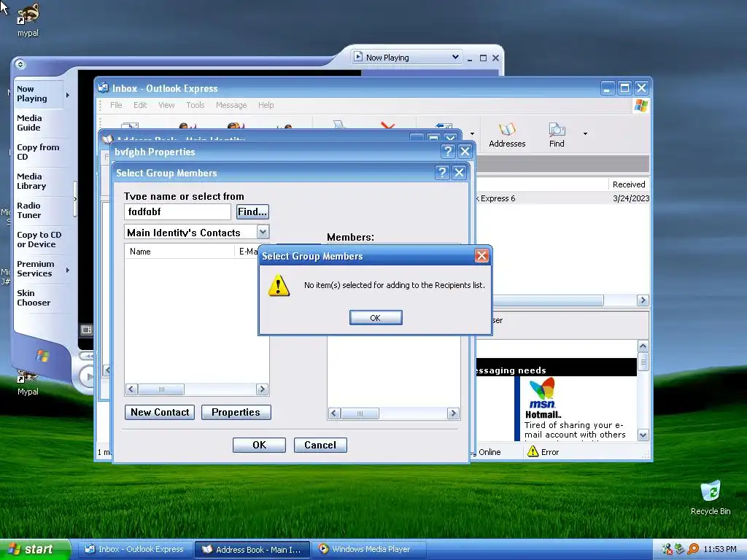Open mypal desktop shortcut icon at top
Viewport: 747px width, 560px height.
[28, 20]
